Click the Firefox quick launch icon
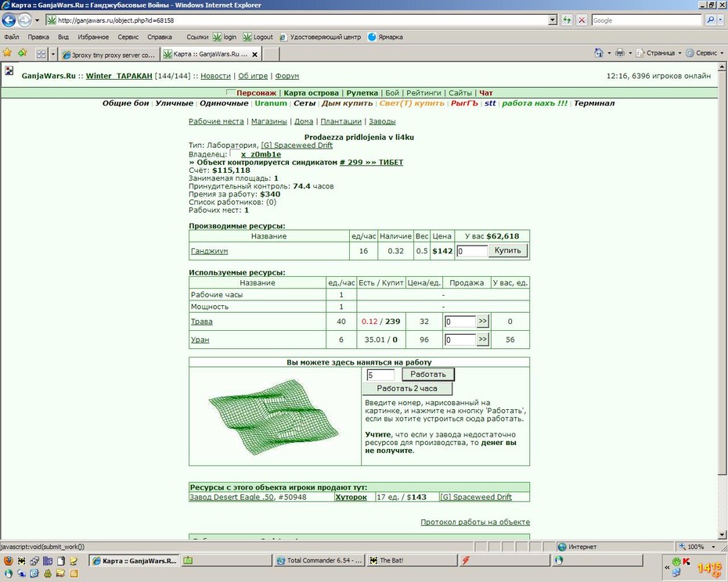 click(x=8, y=561)
